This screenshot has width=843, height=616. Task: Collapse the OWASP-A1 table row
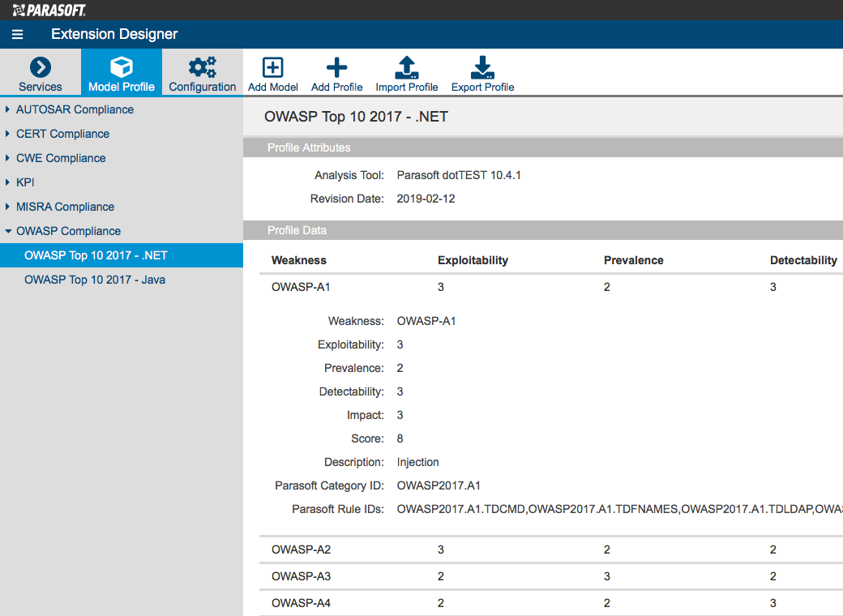click(x=551, y=287)
